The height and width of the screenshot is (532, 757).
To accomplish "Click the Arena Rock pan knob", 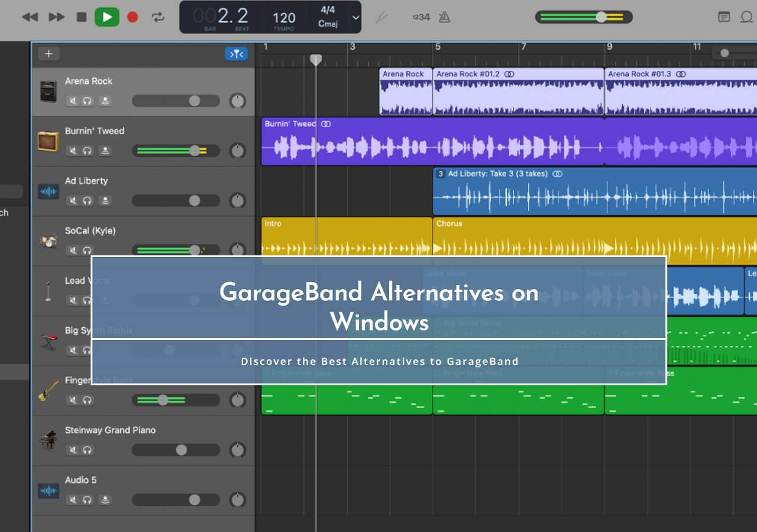I will pyautogui.click(x=238, y=101).
